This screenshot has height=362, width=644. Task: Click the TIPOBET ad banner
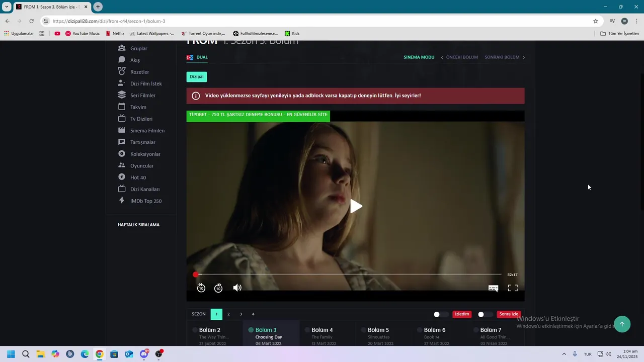click(258, 116)
